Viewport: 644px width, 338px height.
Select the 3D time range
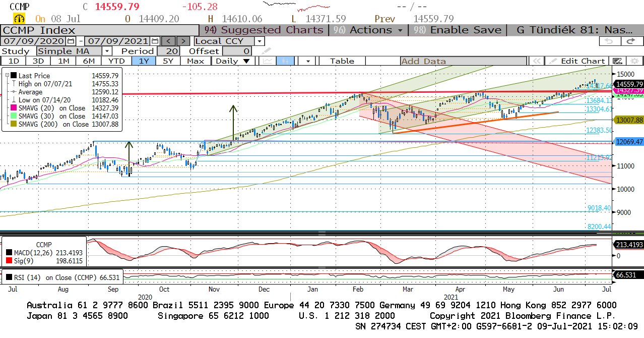(38, 61)
